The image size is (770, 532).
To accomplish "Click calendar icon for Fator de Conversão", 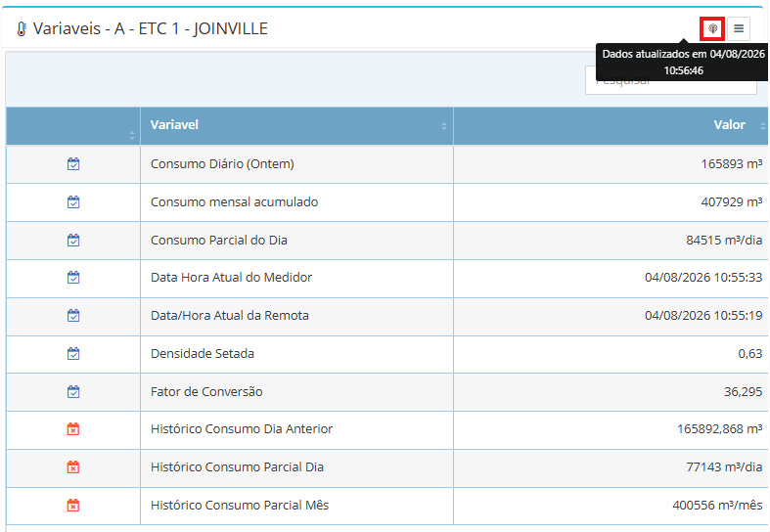I will pyautogui.click(x=73, y=392).
